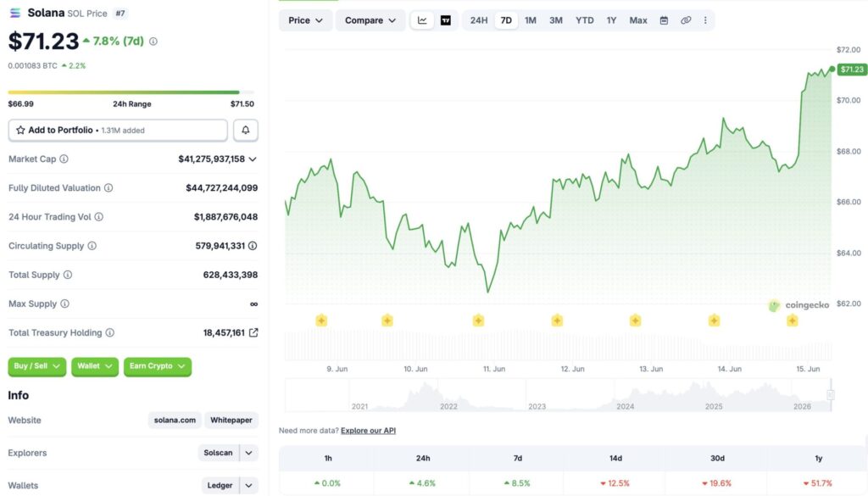Screen dimensions: 868x496
Task: Open the Compare dropdown
Action: 370,20
